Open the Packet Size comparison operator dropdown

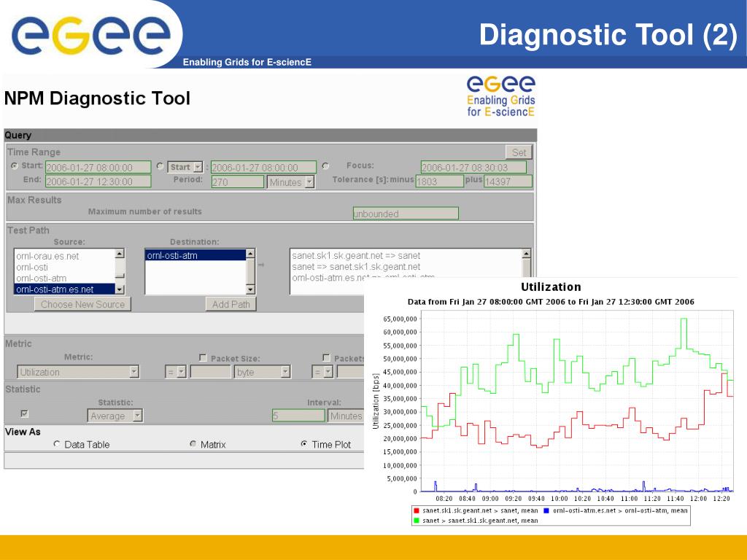click(x=175, y=372)
